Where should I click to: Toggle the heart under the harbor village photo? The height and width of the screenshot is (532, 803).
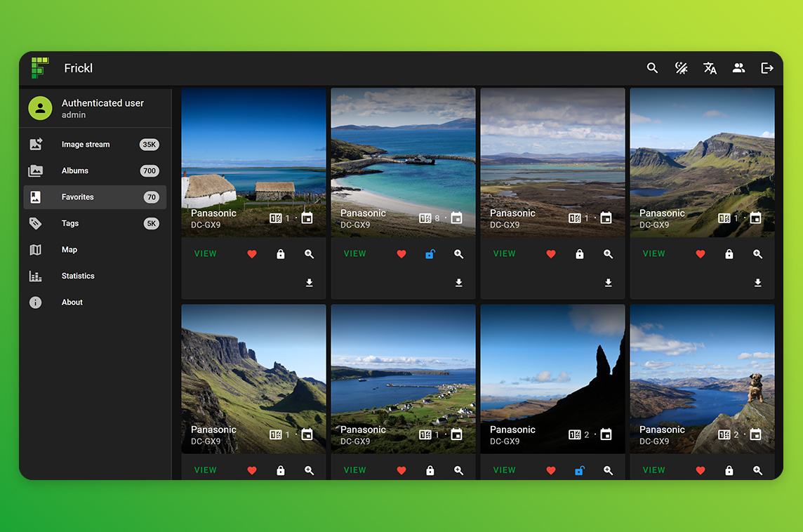coord(401,470)
